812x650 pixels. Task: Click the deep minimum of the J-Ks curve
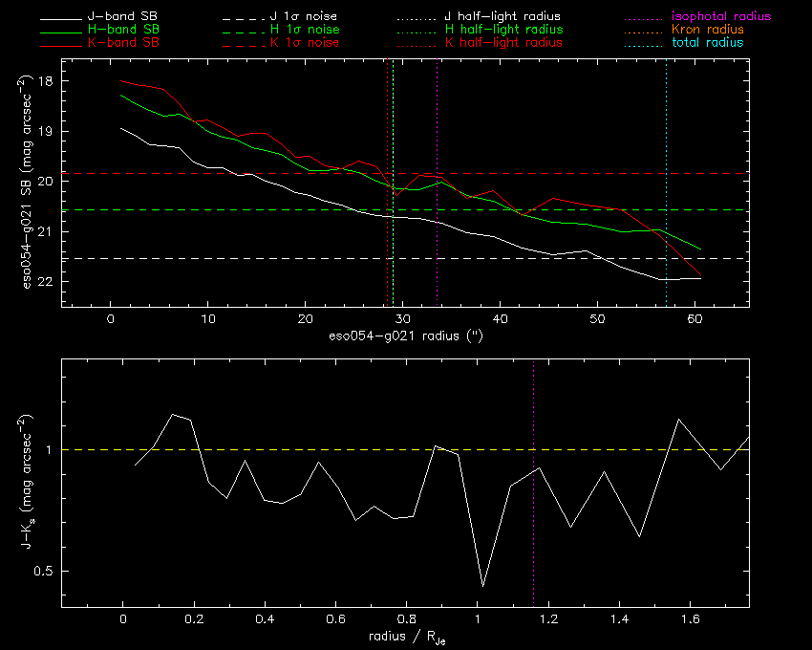[x=482, y=586]
